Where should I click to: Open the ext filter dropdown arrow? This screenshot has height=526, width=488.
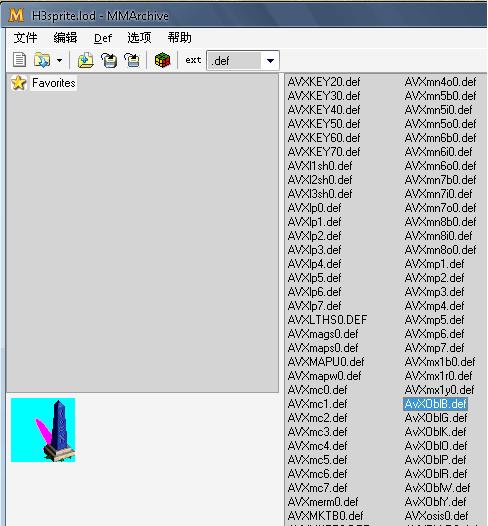point(270,61)
